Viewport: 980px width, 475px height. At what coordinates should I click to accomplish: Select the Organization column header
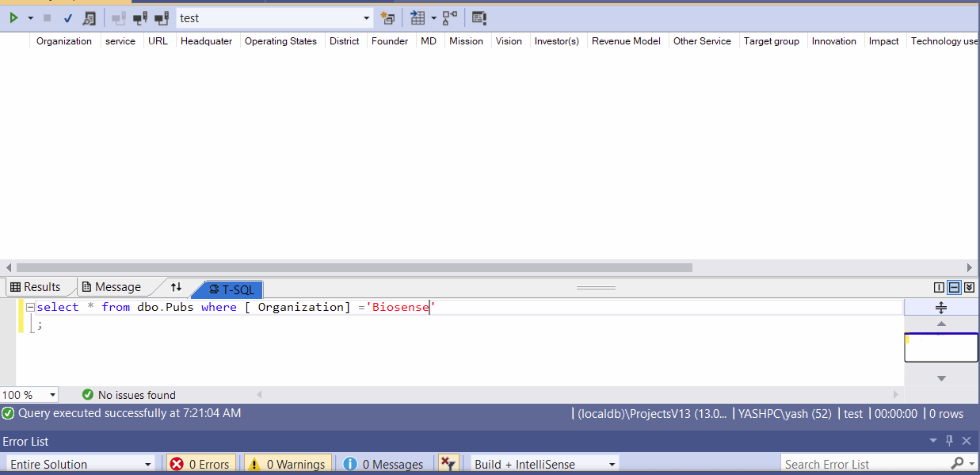[x=63, y=40]
